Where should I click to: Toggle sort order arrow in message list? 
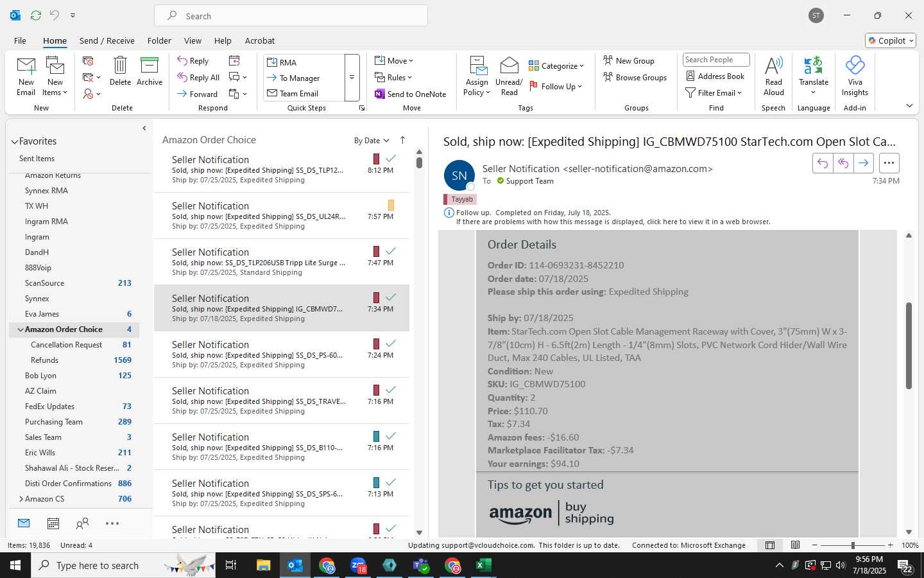click(x=402, y=140)
